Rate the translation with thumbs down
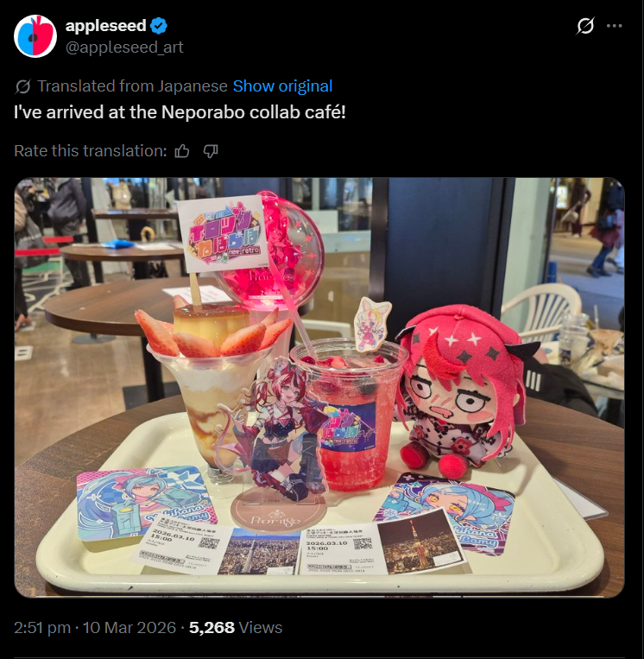Viewport: 644px width, 659px height. click(x=211, y=151)
